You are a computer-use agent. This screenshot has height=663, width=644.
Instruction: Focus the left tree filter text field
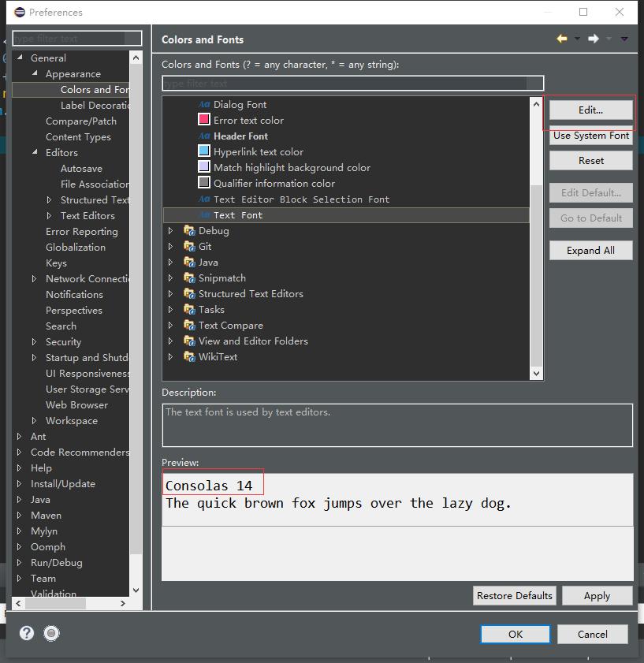click(x=77, y=39)
